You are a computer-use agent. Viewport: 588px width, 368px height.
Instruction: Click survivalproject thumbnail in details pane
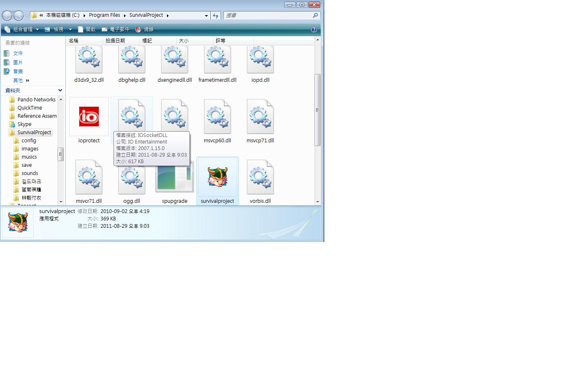(18, 222)
